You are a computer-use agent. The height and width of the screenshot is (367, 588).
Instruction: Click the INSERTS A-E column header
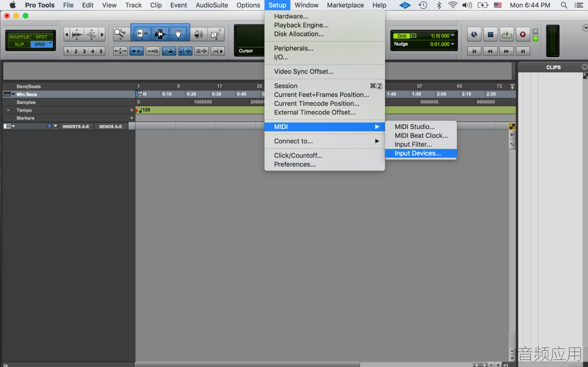[76, 127]
